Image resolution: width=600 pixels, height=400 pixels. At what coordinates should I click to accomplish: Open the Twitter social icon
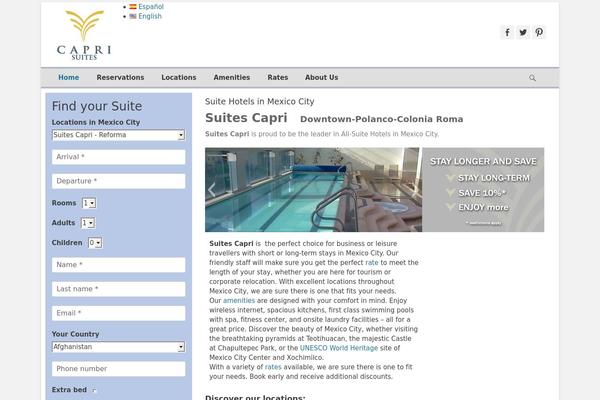tap(523, 33)
